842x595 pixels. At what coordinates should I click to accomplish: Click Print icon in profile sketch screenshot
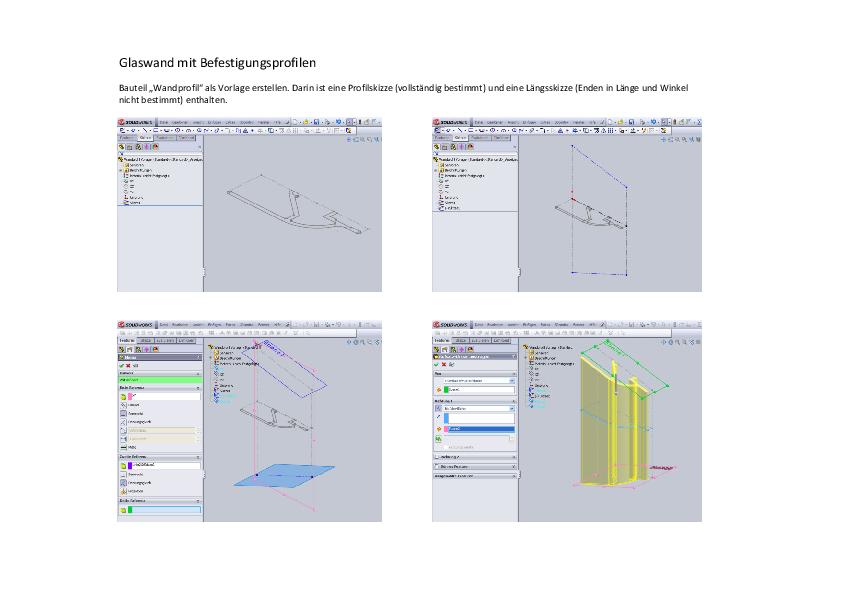point(328,122)
